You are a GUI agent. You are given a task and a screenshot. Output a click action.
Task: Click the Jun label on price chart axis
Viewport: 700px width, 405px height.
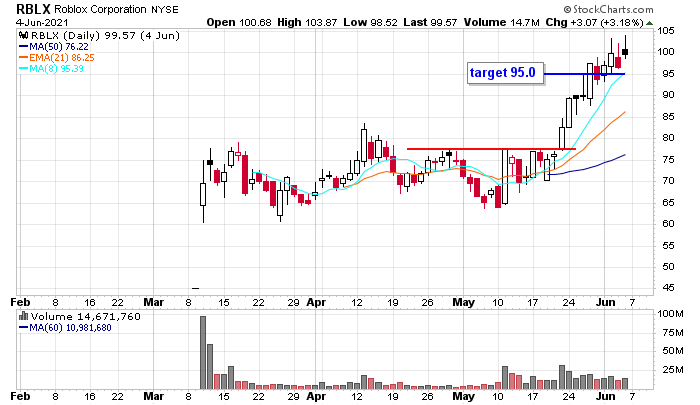point(606,302)
